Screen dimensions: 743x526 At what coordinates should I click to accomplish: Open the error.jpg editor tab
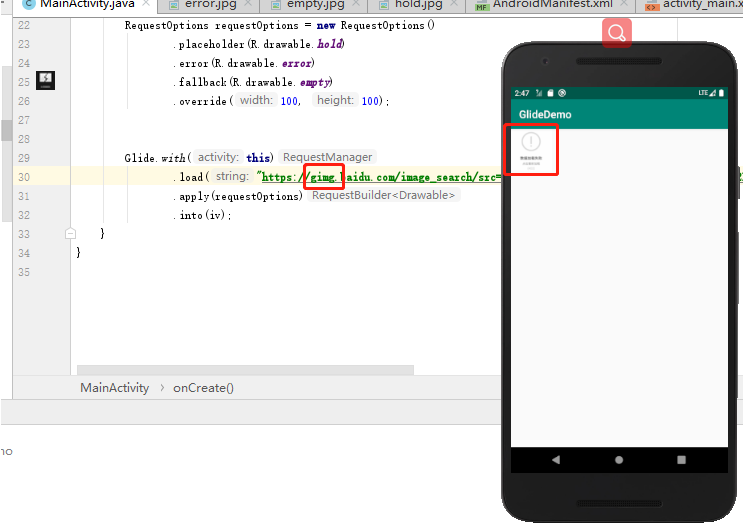[210, 5]
